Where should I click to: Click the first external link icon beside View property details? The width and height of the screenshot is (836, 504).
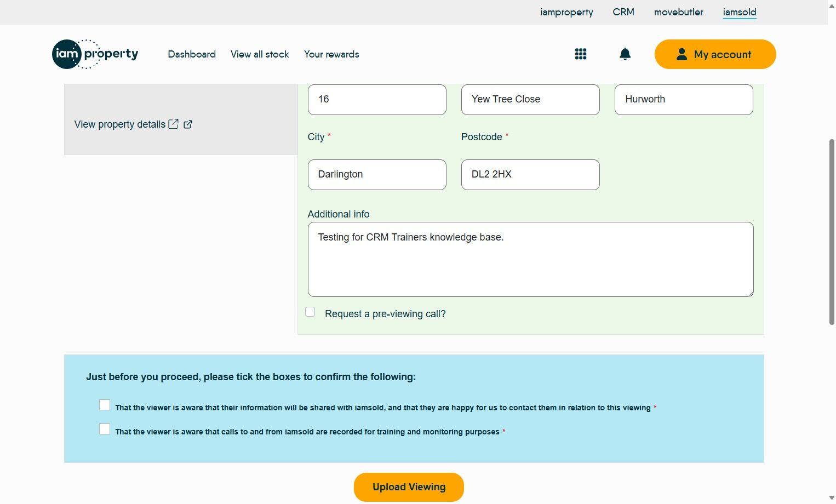pos(173,124)
